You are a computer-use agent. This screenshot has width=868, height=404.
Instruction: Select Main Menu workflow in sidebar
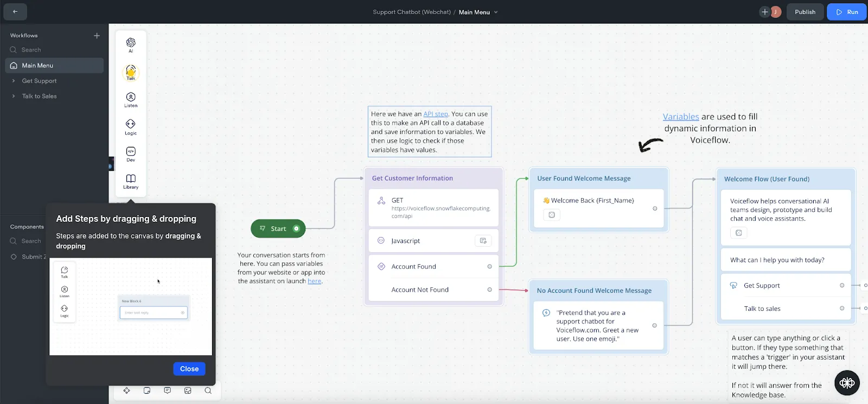54,66
